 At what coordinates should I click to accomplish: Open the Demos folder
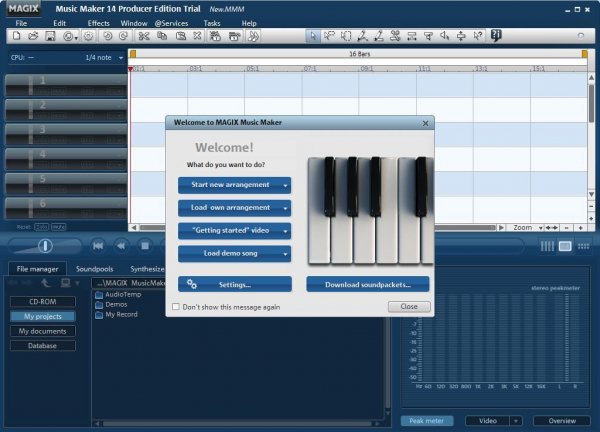click(x=111, y=305)
